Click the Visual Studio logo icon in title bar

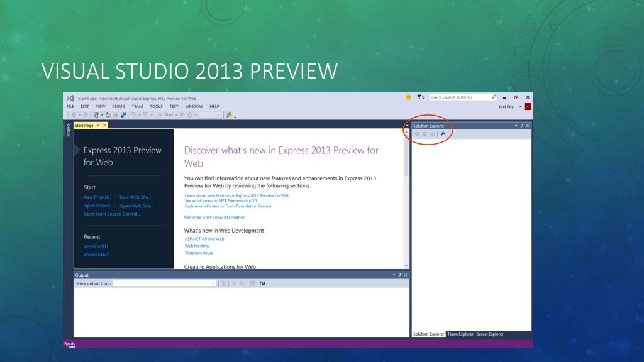[70, 99]
